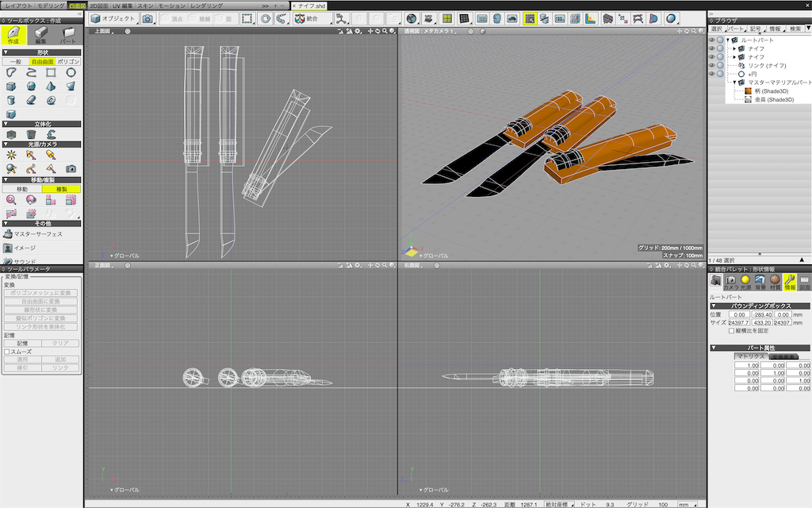The height and width of the screenshot is (508, 812).
Task: Select the pink rotate tool under 移動/複製
Action: point(31,199)
